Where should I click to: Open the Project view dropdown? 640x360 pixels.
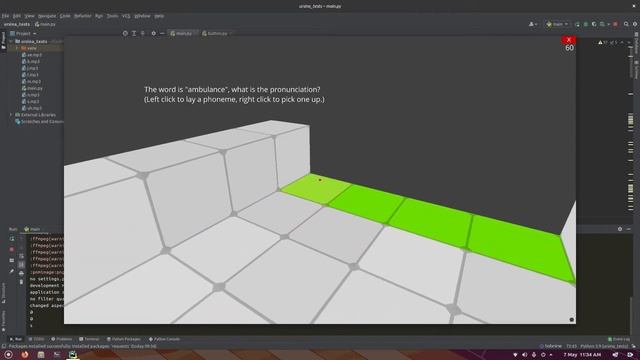click(x=23, y=33)
